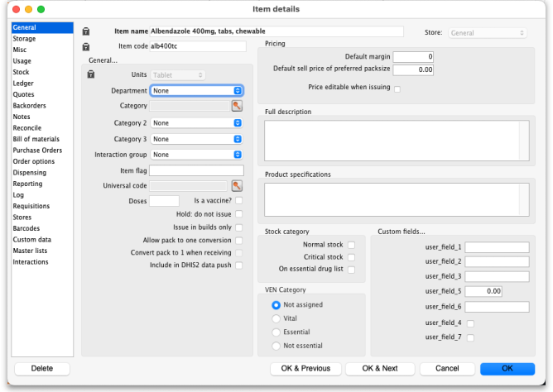Open the Interaction group dropdown
The image size is (553, 392).
click(197, 154)
